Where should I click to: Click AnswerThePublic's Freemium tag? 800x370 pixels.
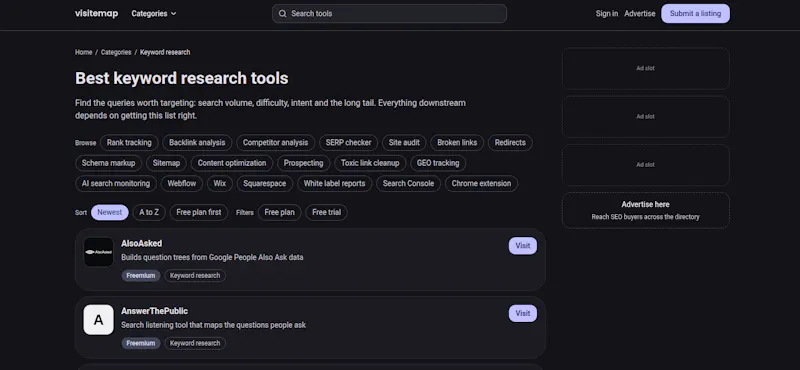[141, 343]
